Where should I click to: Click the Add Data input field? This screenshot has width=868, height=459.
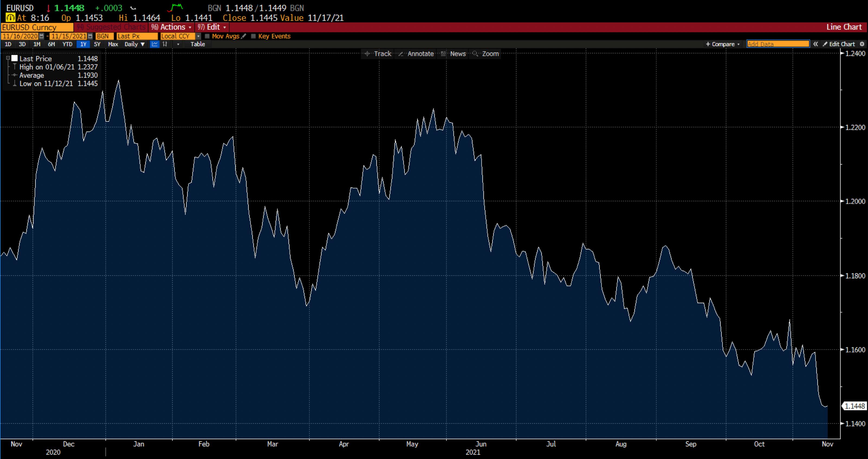[778, 44]
